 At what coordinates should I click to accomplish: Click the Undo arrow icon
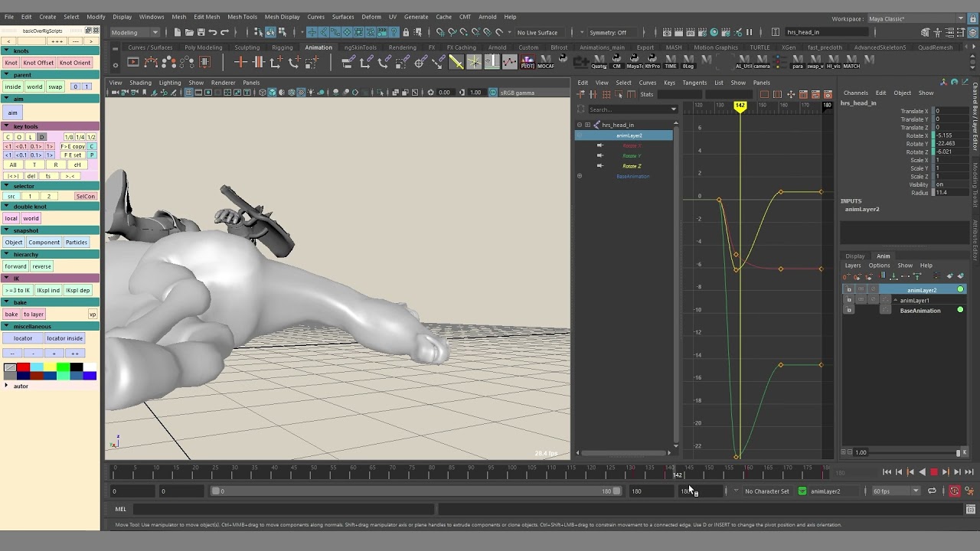[x=213, y=32]
